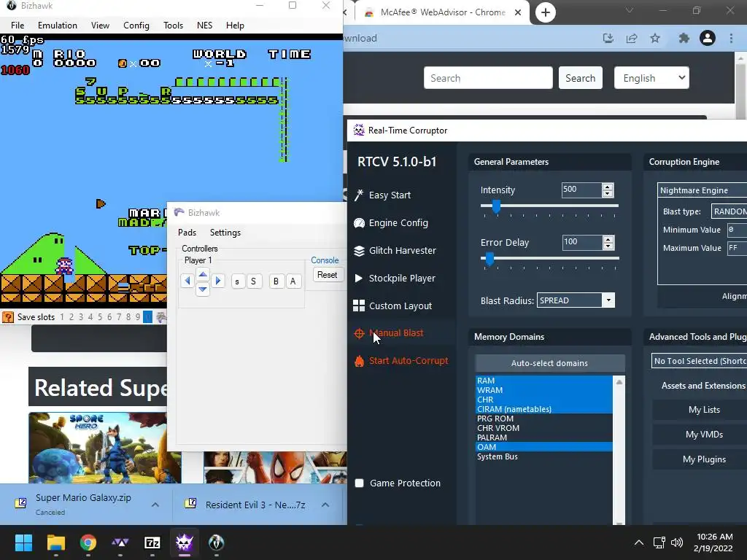
Task: Click the Intensity value field
Action: (x=581, y=190)
